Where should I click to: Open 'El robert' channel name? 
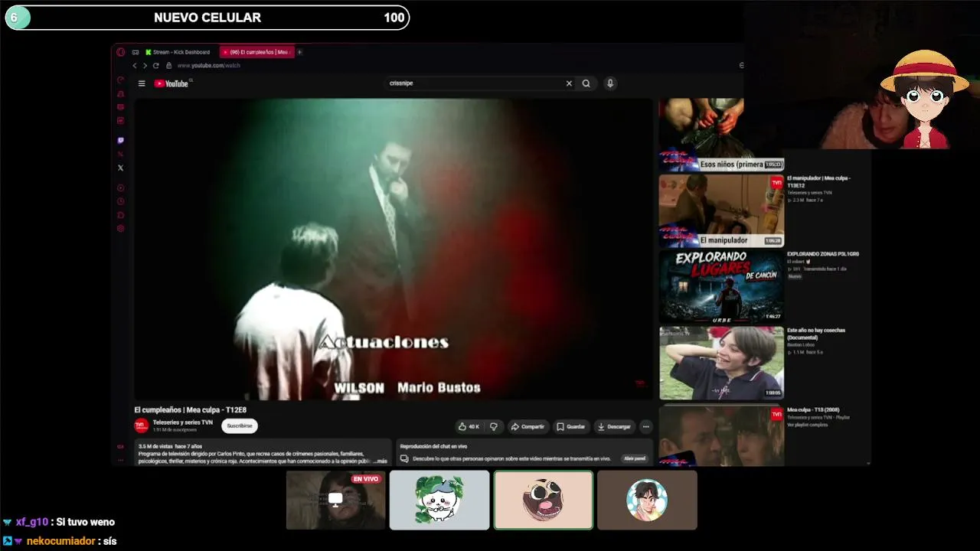(x=799, y=262)
